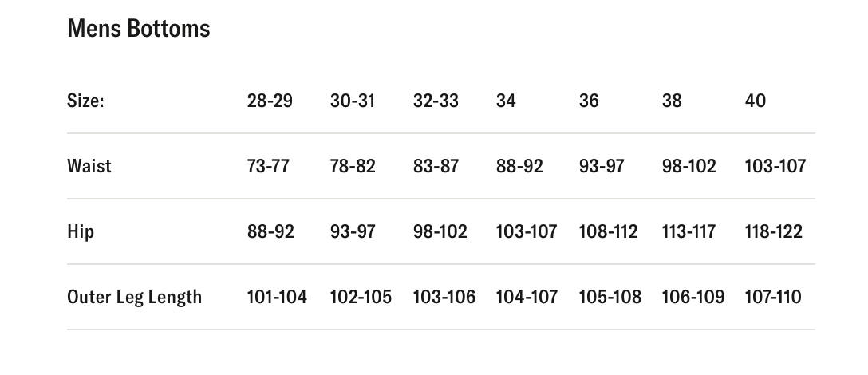Select size 30-31 column header

(x=353, y=101)
